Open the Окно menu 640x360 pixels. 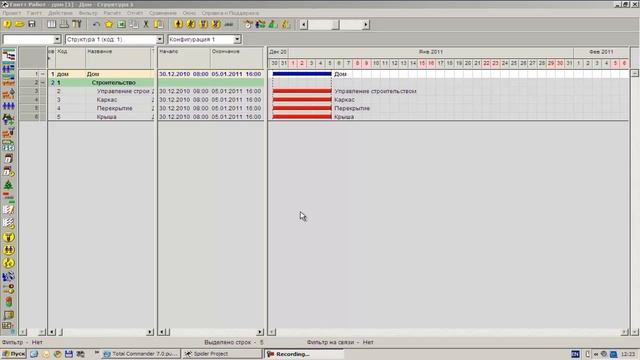[189, 13]
